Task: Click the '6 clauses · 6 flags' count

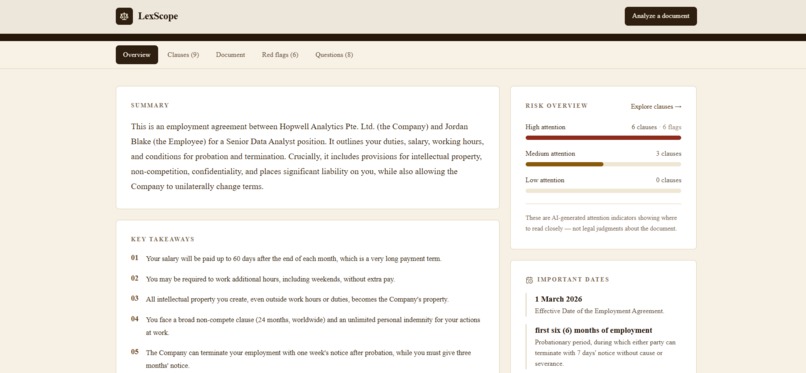Action: 656,127
